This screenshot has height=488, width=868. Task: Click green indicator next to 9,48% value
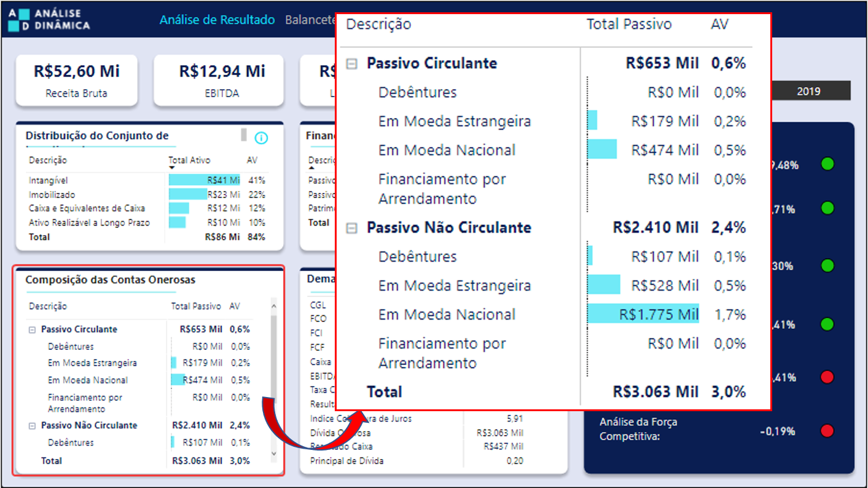tap(827, 164)
